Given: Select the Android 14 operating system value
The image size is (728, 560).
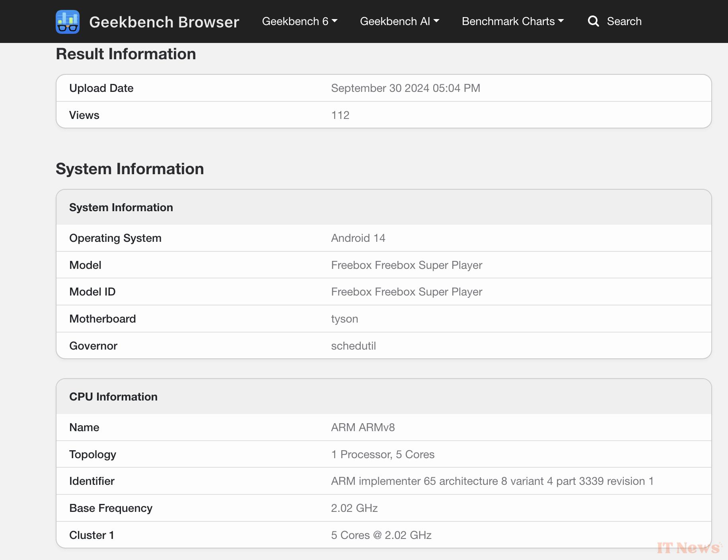Looking at the screenshot, I should click(x=358, y=238).
